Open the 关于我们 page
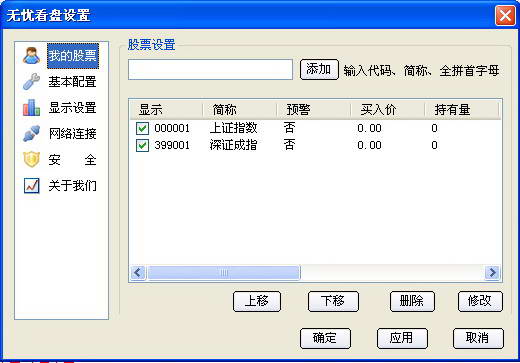Viewport: 520px width, 363px height. click(x=72, y=186)
